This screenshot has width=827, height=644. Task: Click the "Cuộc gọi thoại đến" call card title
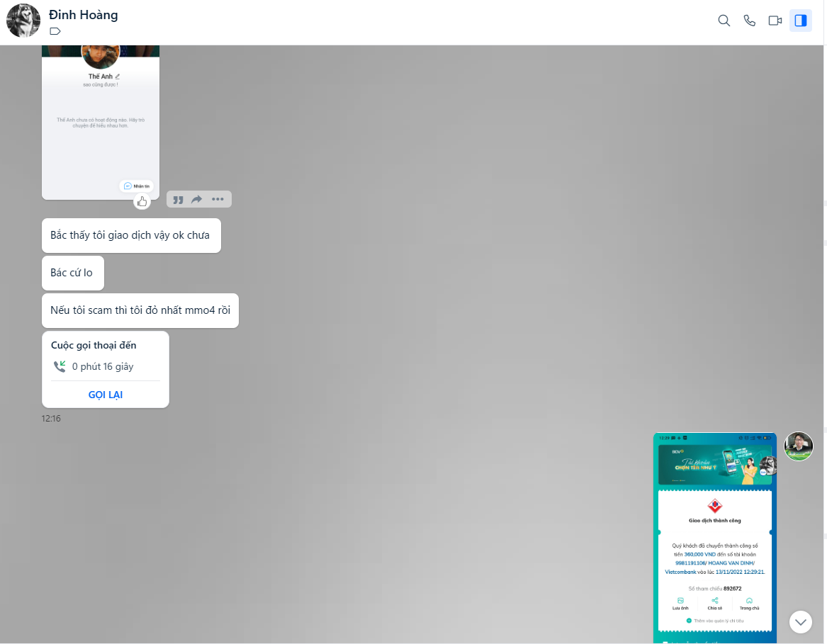94,346
